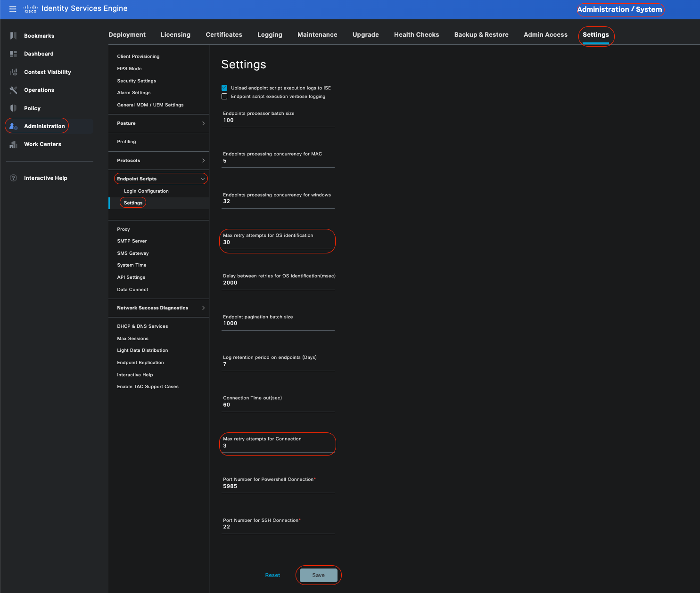This screenshot has width=700, height=593.
Task: Open the Proxy settings item
Action: click(x=124, y=229)
